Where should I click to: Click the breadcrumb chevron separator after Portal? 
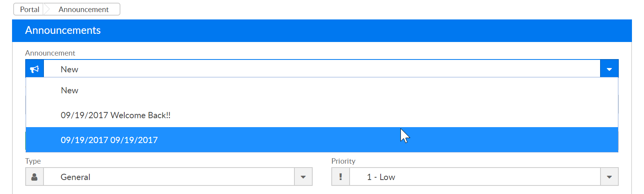(47, 9)
